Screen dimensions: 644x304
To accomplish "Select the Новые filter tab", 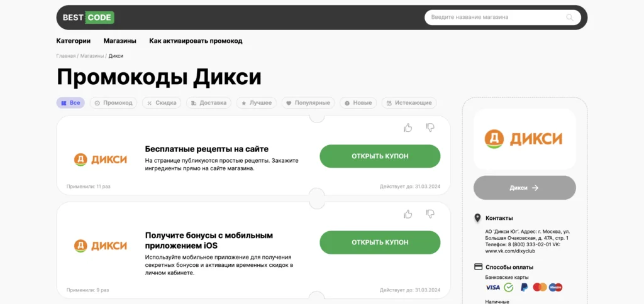I will [x=358, y=103].
